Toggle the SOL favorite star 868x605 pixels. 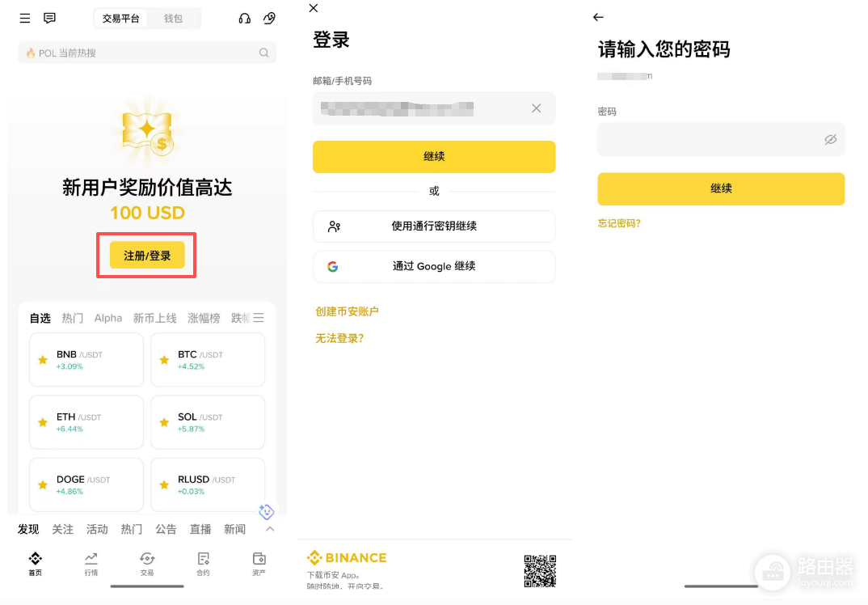tap(164, 423)
